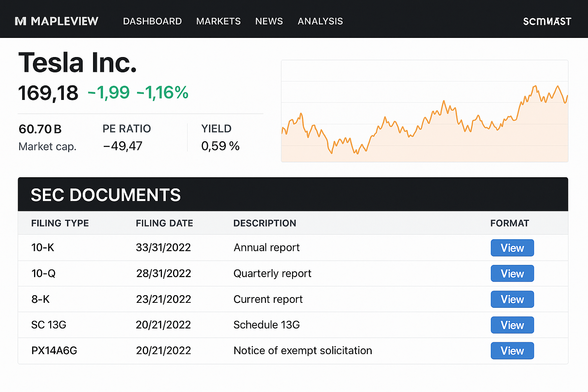Click the filing date 23/21/2022
This screenshot has height=392, width=588.
coord(163,299)
